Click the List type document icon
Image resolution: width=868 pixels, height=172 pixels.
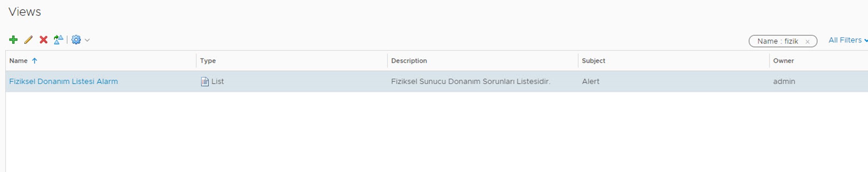coord(205,82)
